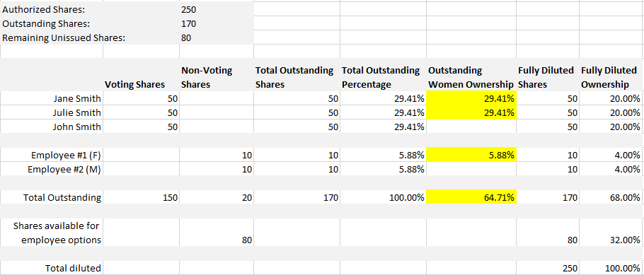Select the Jane Smith name cell
Image resolution: width=644 pixels, height=275 pixels.
click(52, 98)
